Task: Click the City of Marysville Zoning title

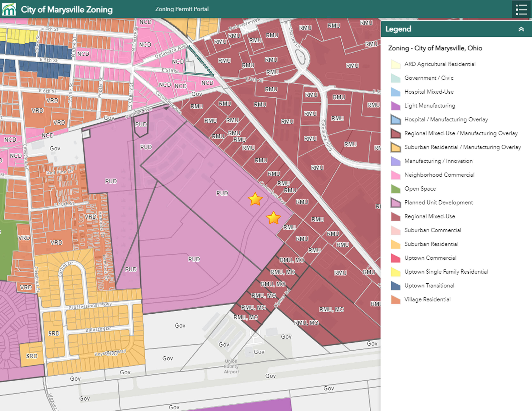Action: (67, 9)
